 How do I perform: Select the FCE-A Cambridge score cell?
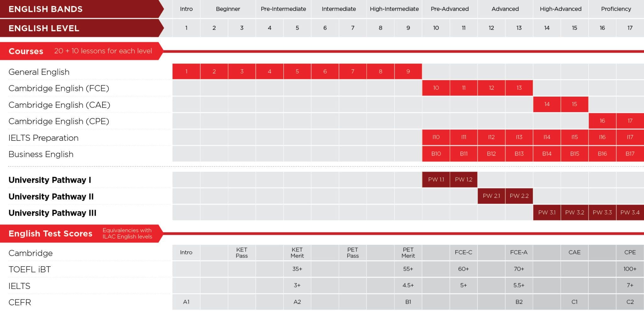519,252
